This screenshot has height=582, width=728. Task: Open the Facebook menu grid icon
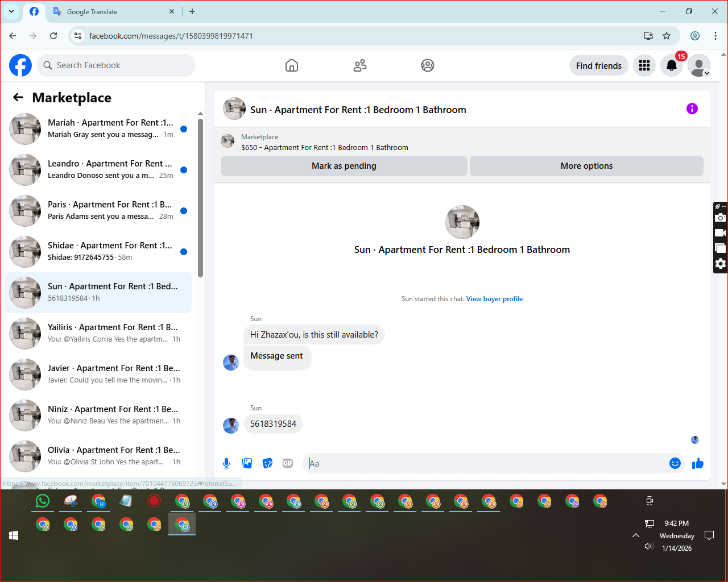[644, 65]
